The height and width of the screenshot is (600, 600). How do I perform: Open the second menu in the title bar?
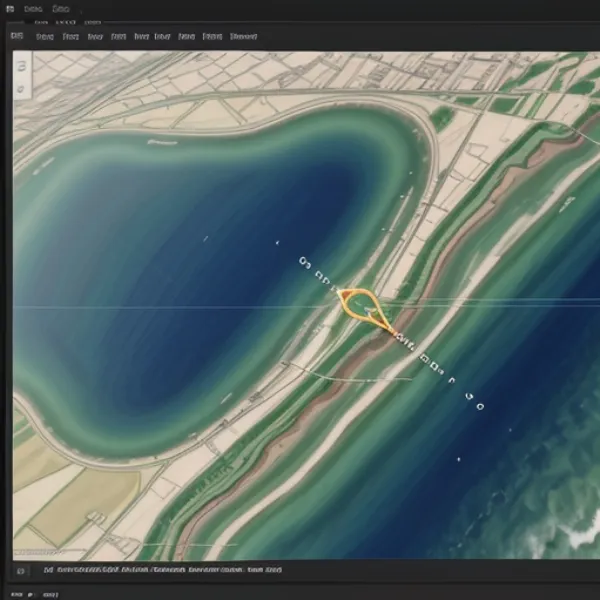coord(63,6)
